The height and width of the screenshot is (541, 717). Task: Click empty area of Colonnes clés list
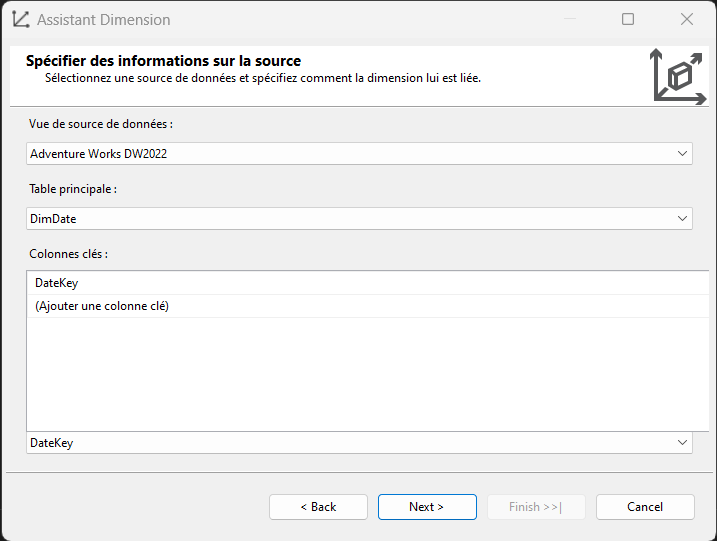click(x=369, y=374)
